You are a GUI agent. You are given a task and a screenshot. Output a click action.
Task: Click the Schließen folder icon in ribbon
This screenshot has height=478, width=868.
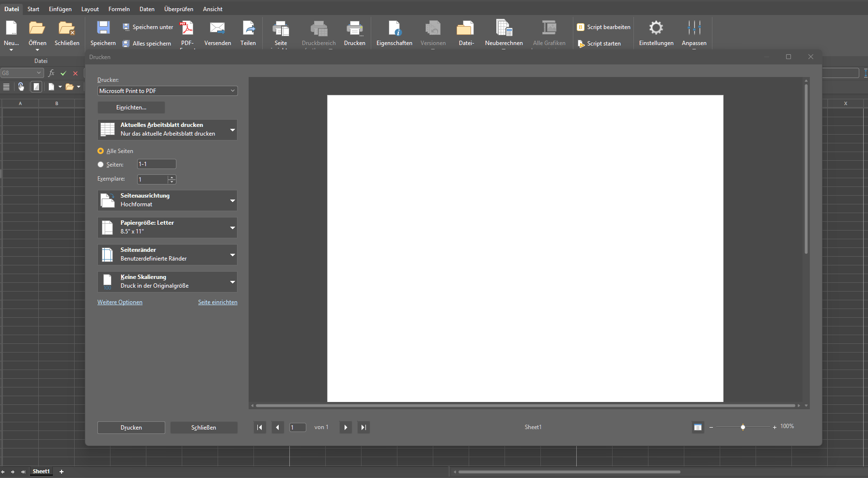coord(67,28)
